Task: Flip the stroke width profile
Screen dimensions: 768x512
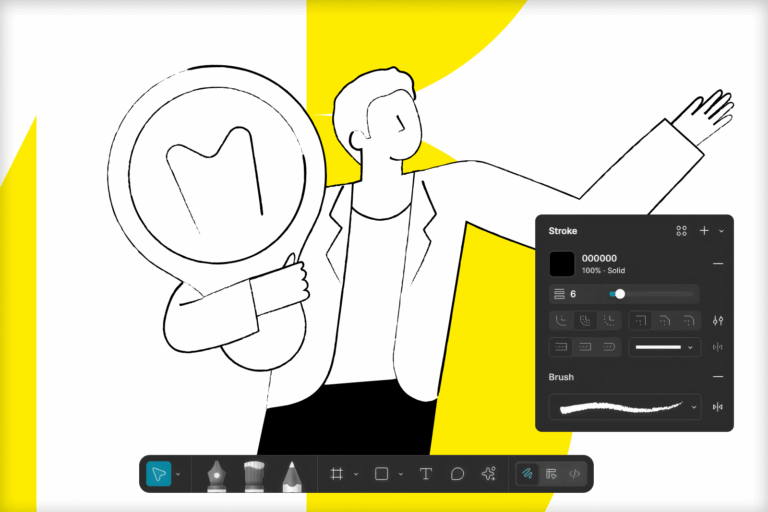Action: pyautogui.click(x=718, y=347)
